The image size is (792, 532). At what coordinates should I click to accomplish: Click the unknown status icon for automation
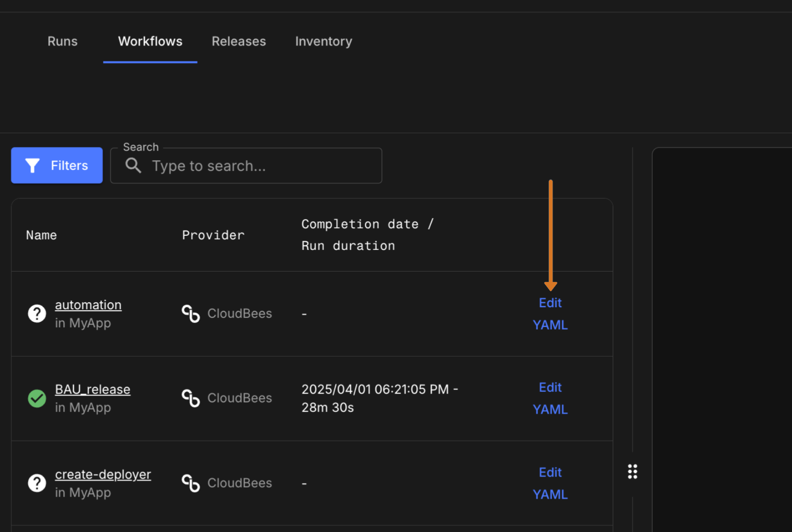click(x=37, y=314)
